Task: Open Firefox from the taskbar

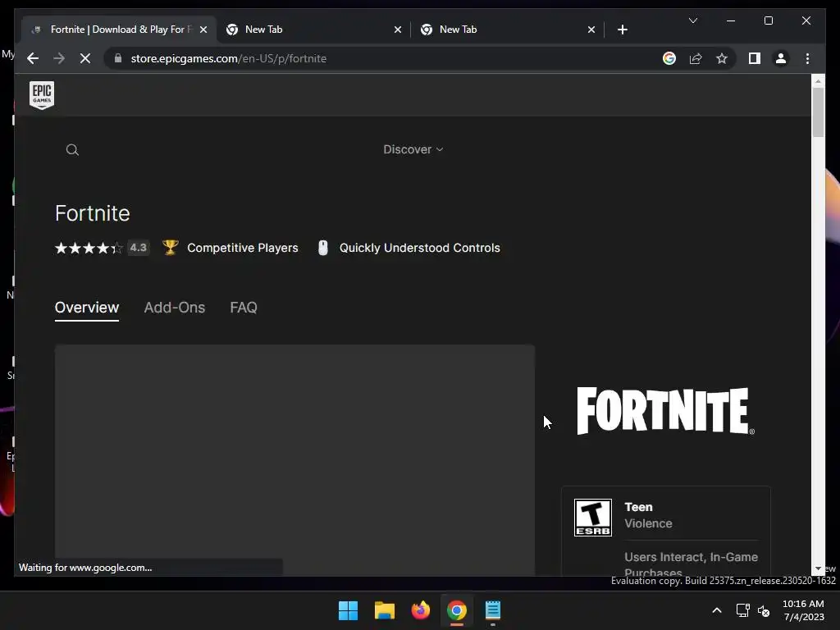Action: pyautogui.click(x=421, y=610)
